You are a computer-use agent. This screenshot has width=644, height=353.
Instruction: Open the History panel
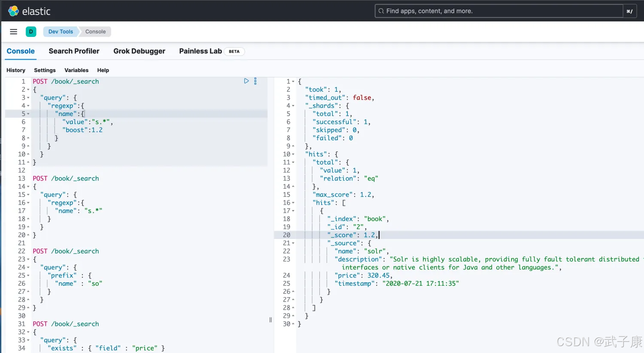[x=16, y=70]
